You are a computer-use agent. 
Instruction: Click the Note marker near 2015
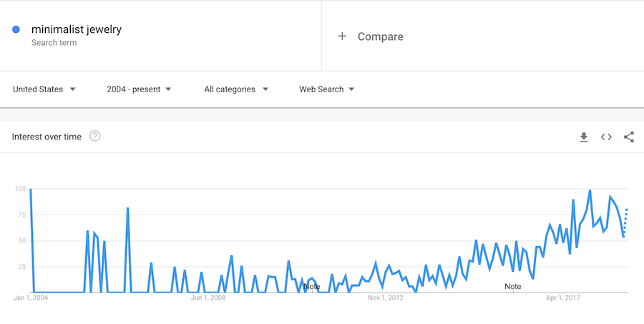pos(512,286)
